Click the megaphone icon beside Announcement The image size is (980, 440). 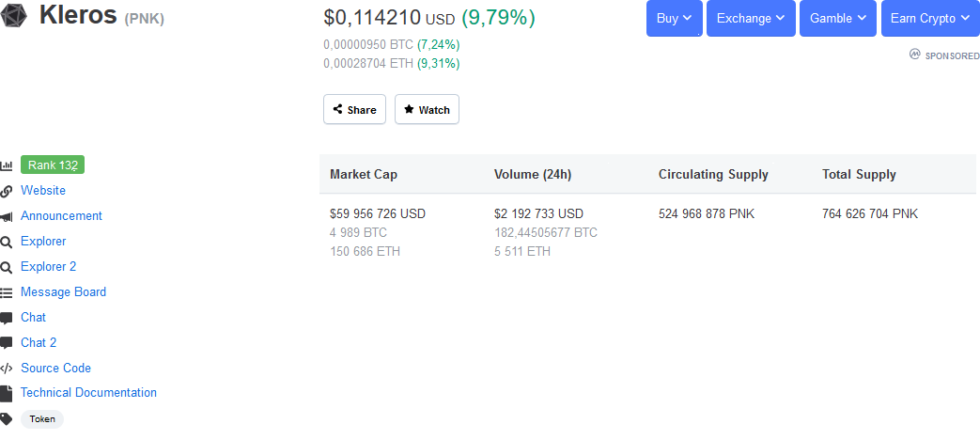tap(7, 216)
